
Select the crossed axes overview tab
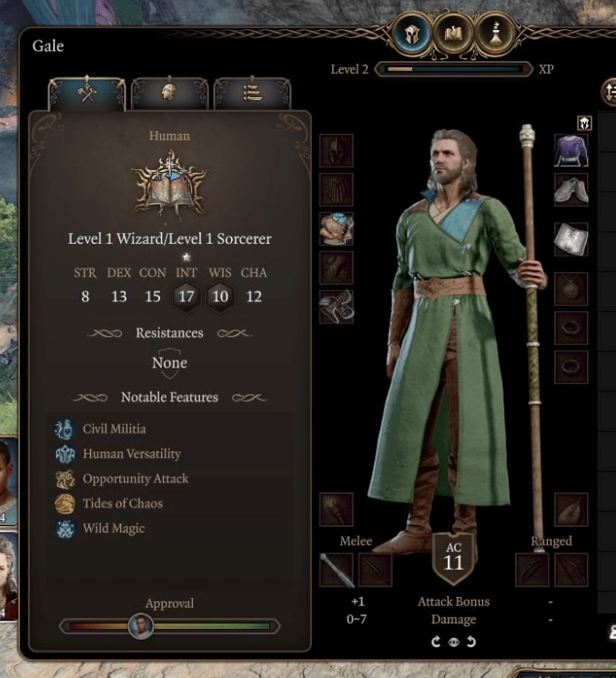click(86, 93)
